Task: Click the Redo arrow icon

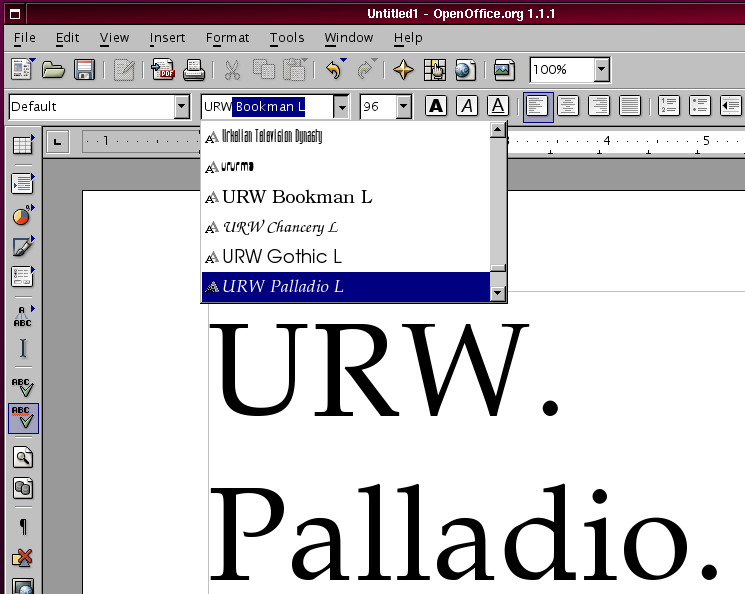Action: click(366, 69)
